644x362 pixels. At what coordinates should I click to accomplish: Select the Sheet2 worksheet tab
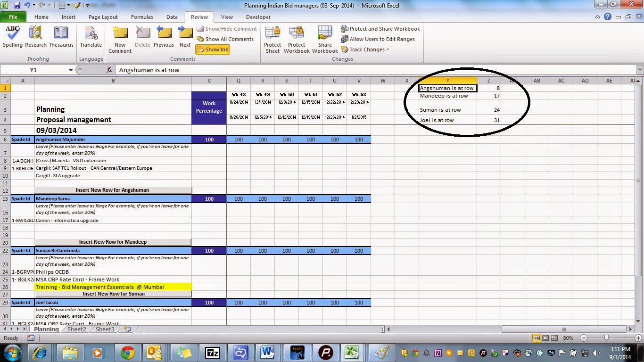(76, 329)
